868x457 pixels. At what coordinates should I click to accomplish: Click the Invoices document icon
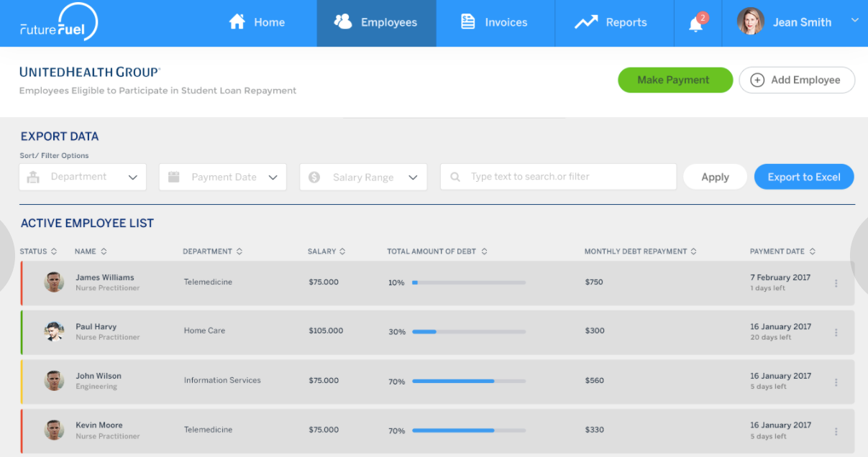click(468, 22)
